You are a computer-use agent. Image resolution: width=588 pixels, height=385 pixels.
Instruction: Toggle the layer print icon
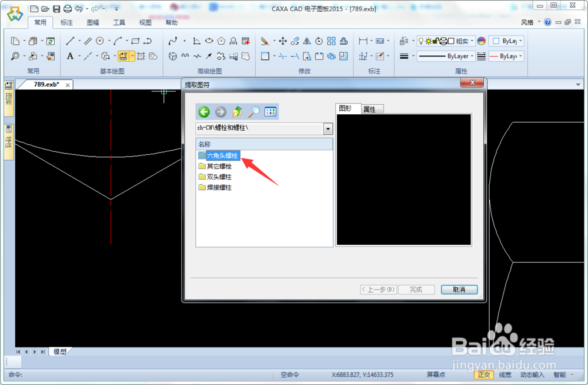(x=443, y=41)
